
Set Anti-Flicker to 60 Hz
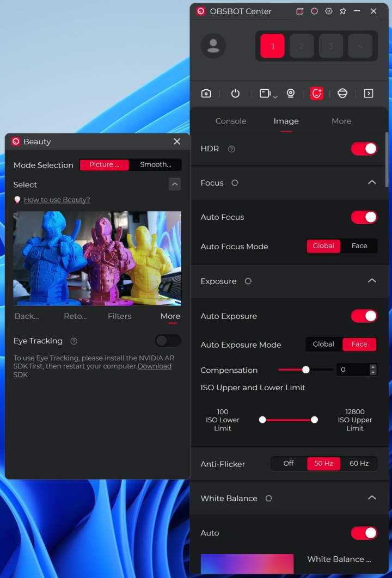pos(359,464)
